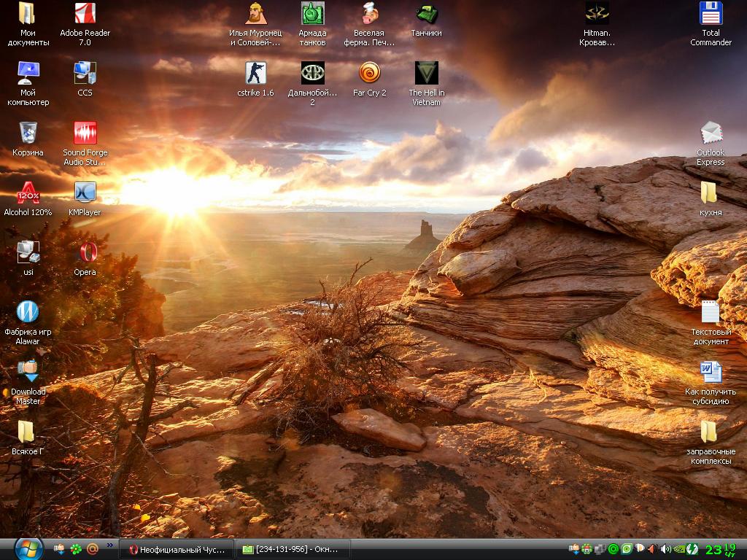Click the white speaker volume tray icon
The width and height of the screenshot is (747, 560).
click(x=665, y=549)
